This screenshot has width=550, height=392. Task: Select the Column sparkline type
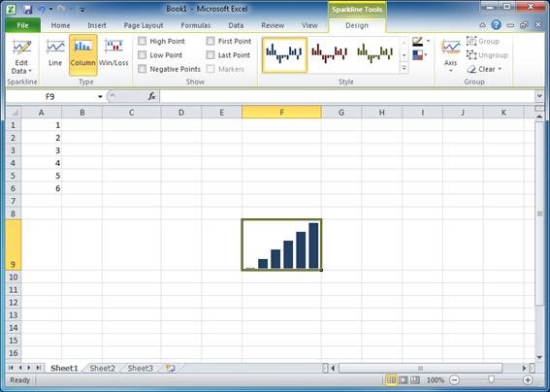pyautogui.click(x=83, y=54)
